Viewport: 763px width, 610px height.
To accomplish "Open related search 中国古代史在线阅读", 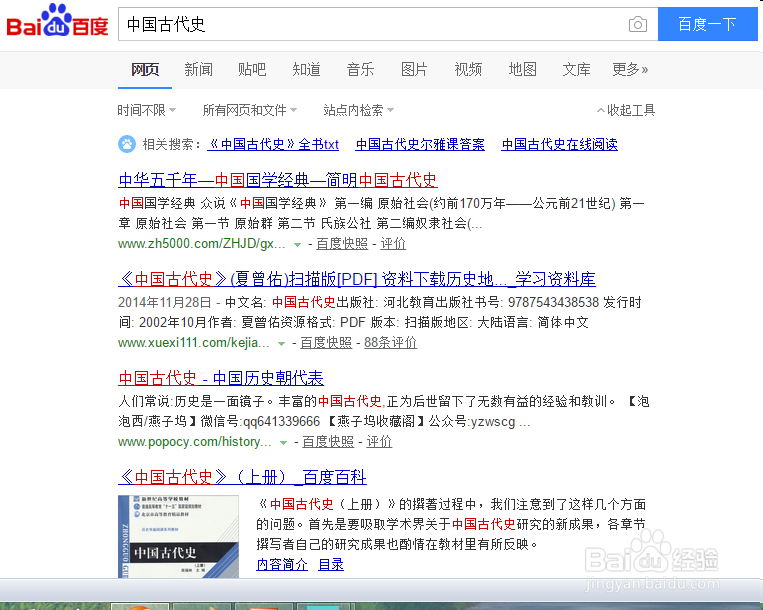I will coord(560,144).
